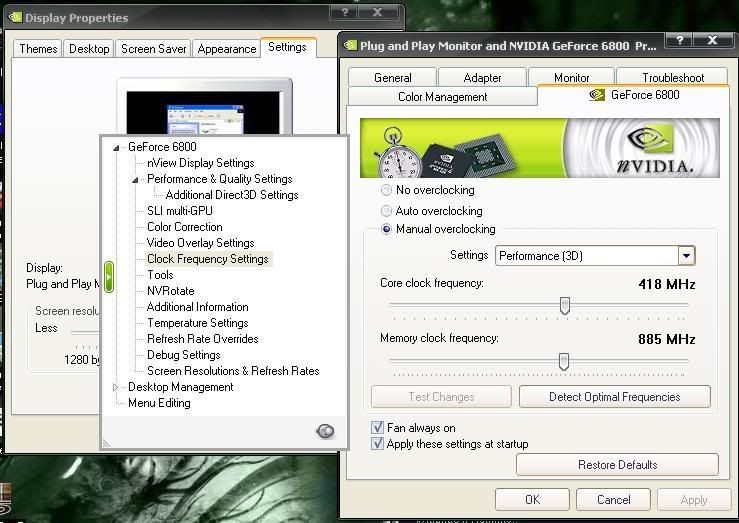Viewport: 739px width, 523px height.
Task: Click the Memory clock frequency slider handle
Action: (x=564, y=361)
